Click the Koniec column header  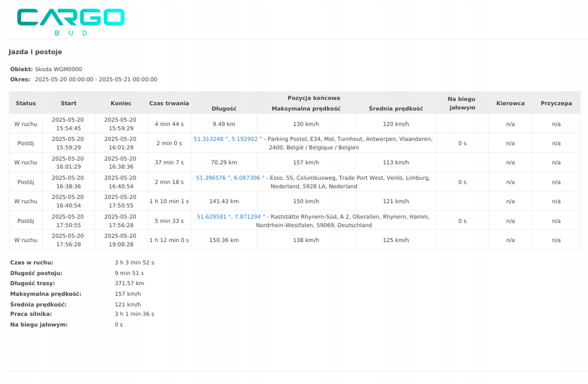(x=121, y=103)
